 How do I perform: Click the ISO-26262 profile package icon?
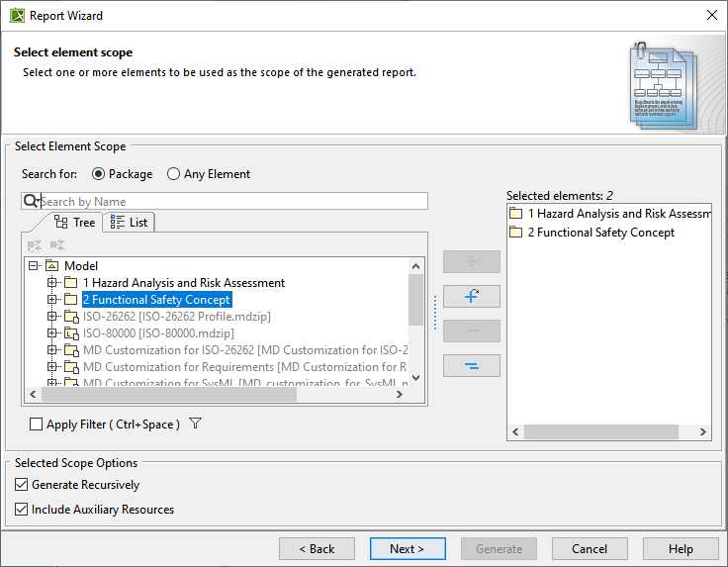[x=70, y=317]
